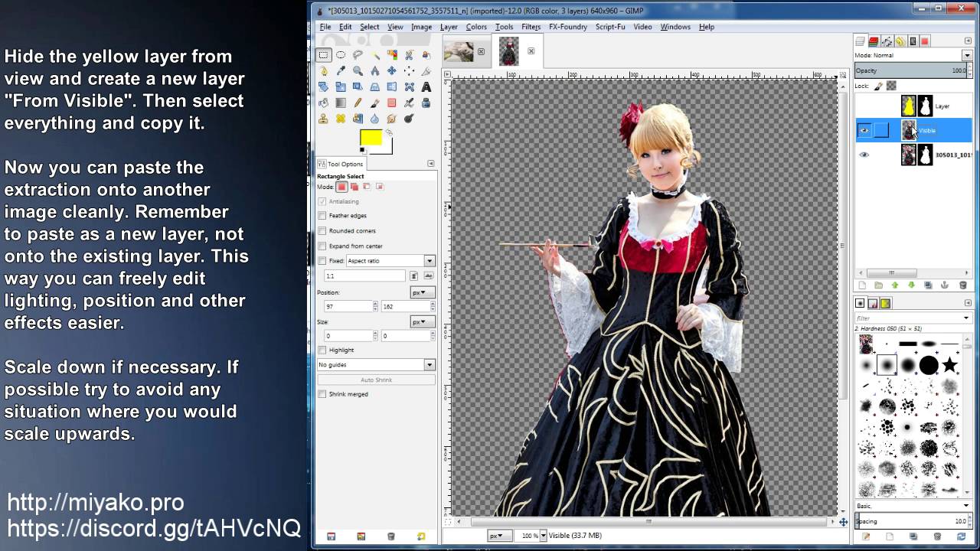Select the Rectangle Select tool in toolbox
This screenshot has width=980, height=551.
tap(324, 54)
